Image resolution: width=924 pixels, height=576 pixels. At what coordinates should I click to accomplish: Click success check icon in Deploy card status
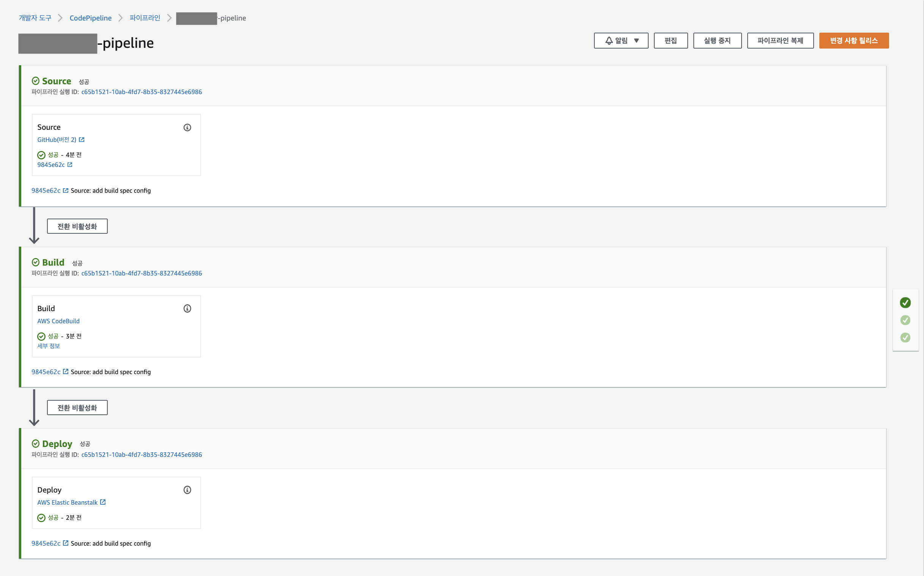[41, 518]
